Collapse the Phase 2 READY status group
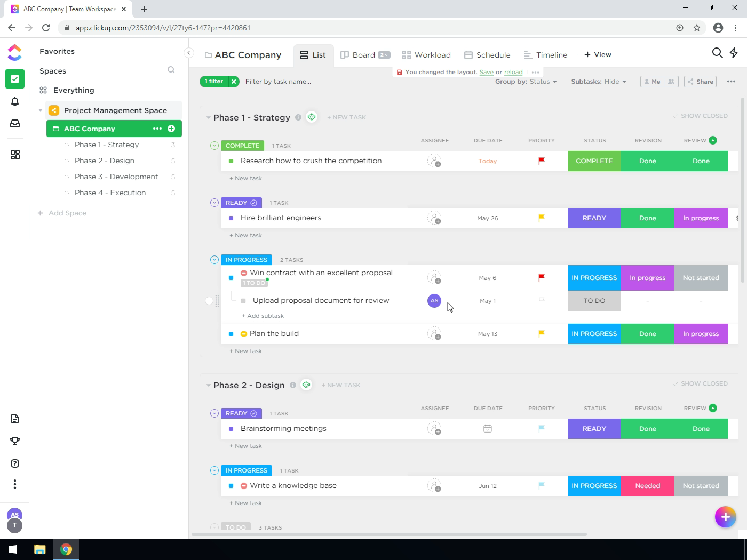 pyautogui.click(x=214, y=413)
